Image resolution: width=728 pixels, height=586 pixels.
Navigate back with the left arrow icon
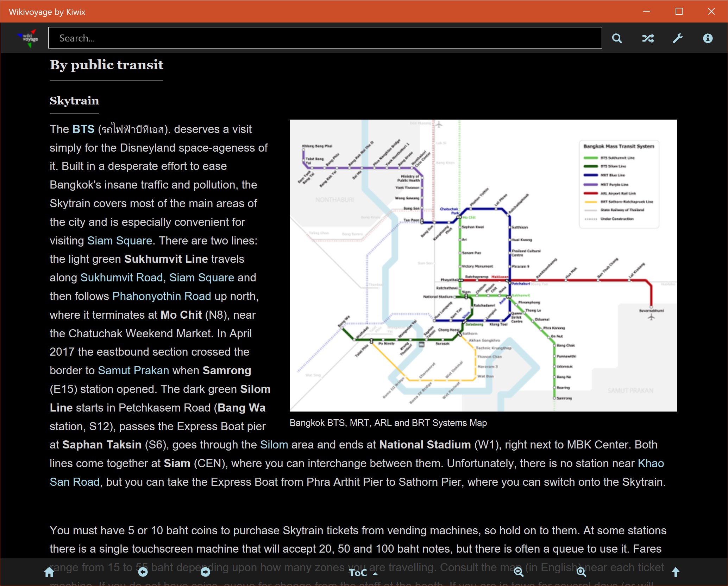(x=143, y=572)
